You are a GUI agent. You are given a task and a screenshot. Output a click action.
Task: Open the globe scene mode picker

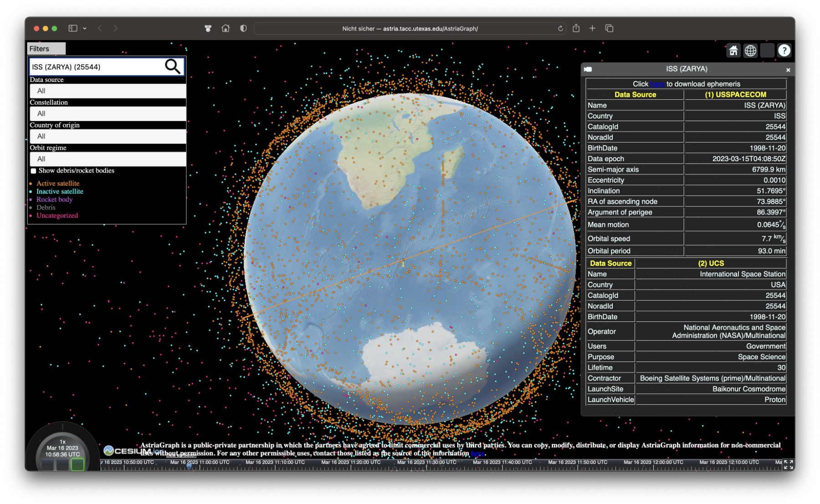[750, 51]
